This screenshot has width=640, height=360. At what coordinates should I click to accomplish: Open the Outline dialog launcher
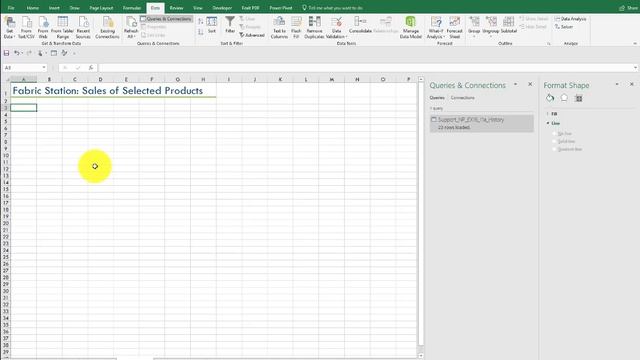tap(549, 43)
